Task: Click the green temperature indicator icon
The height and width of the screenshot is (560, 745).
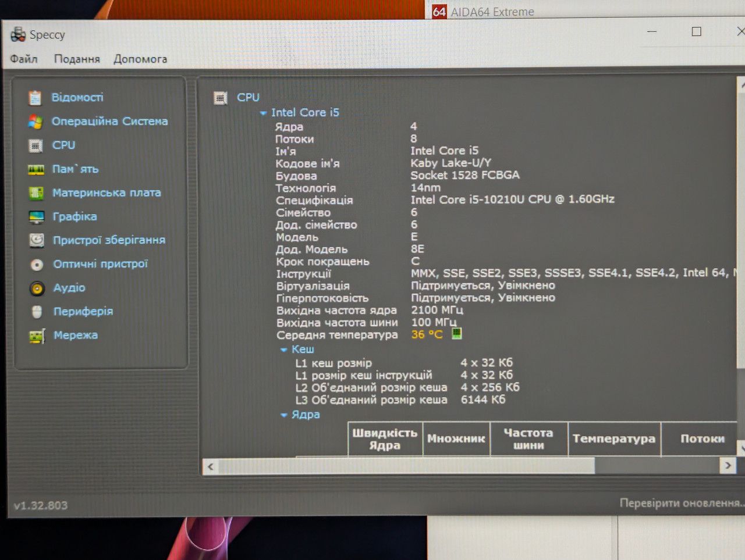Action: click(457, 333)
